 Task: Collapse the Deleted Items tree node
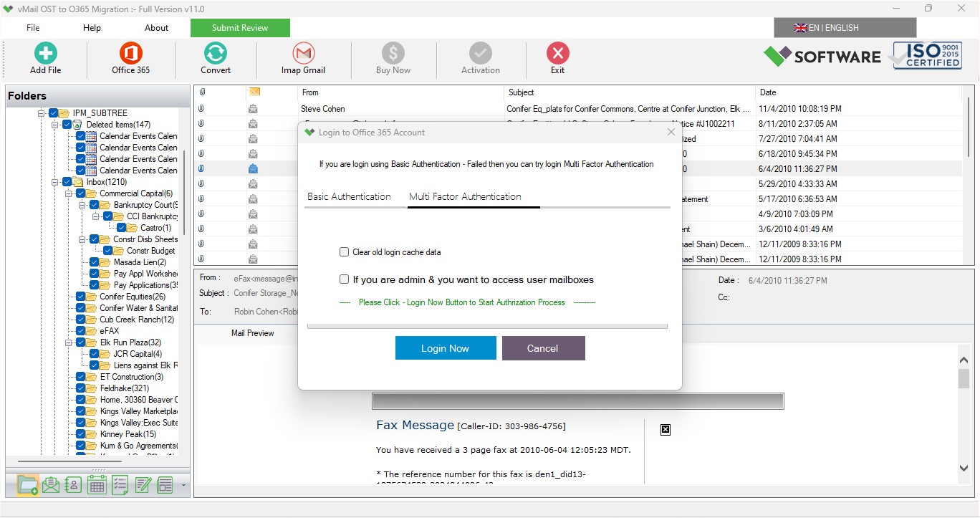pos(55,125)
